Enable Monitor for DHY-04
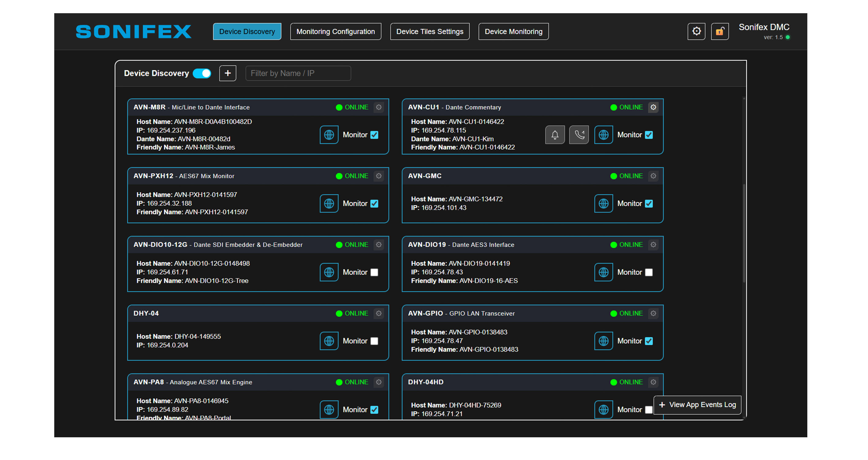 pos(374,341)
